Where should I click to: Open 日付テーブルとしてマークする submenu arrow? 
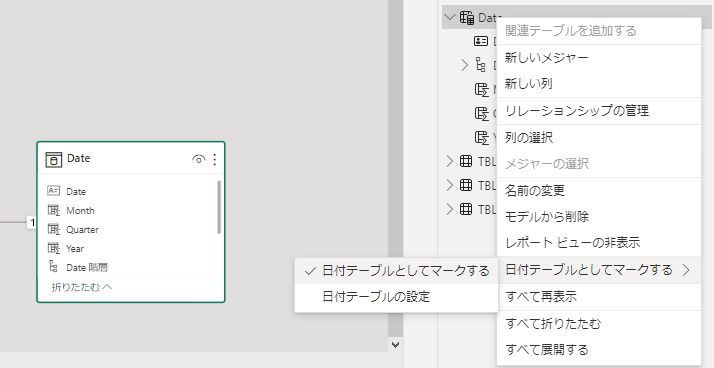686,270
